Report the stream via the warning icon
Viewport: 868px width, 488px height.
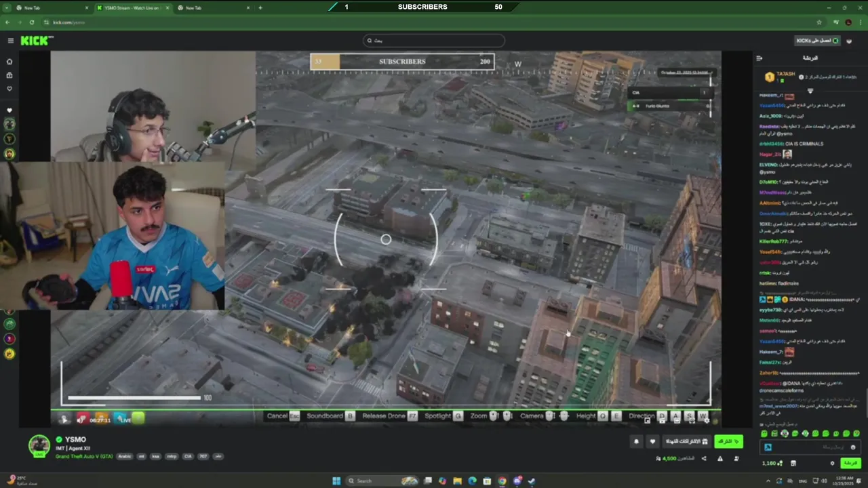point(719,459)
